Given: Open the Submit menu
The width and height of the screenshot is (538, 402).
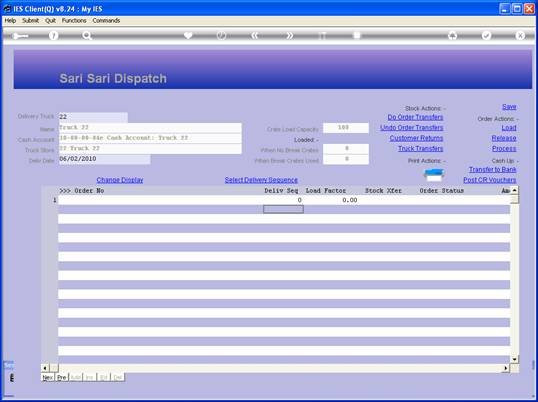Looking at the screenshot, I should click(x=31, y=21).
